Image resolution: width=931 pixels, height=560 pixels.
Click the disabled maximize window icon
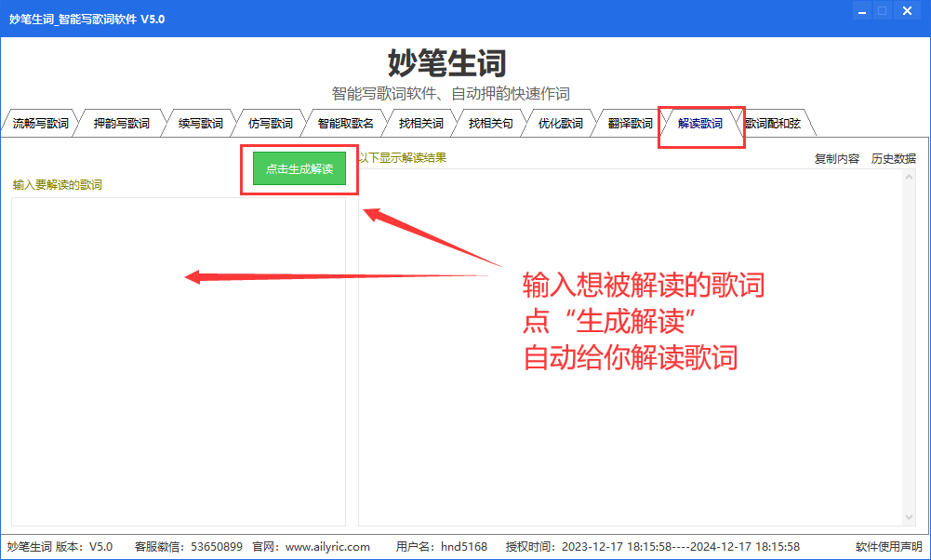pyautogui.click(x=883, y=10)
